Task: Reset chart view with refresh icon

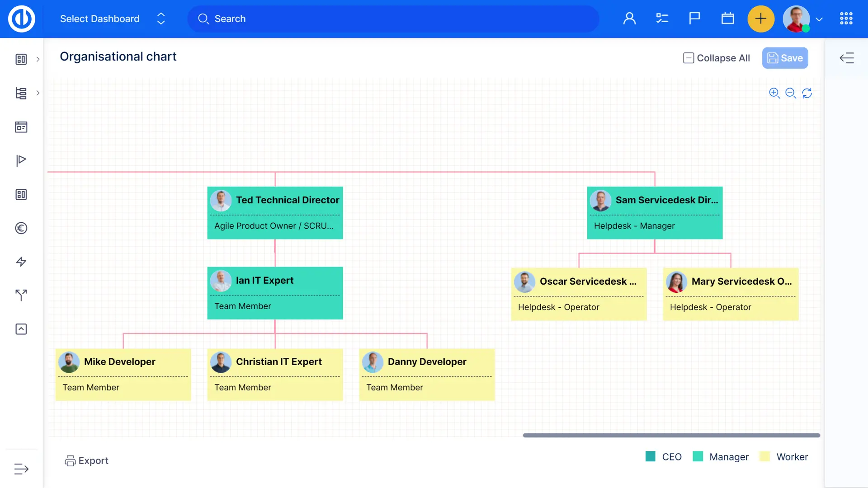Action: point(807,93)
